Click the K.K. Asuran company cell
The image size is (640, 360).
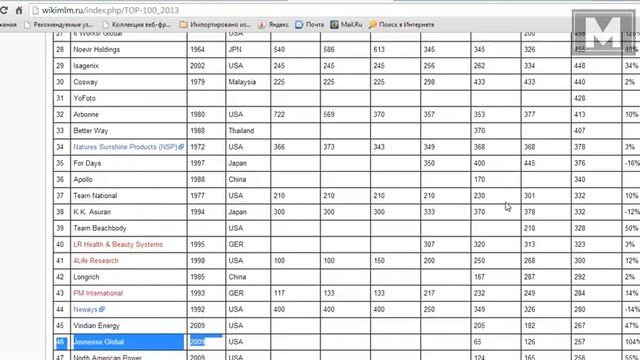coord(129,212)
